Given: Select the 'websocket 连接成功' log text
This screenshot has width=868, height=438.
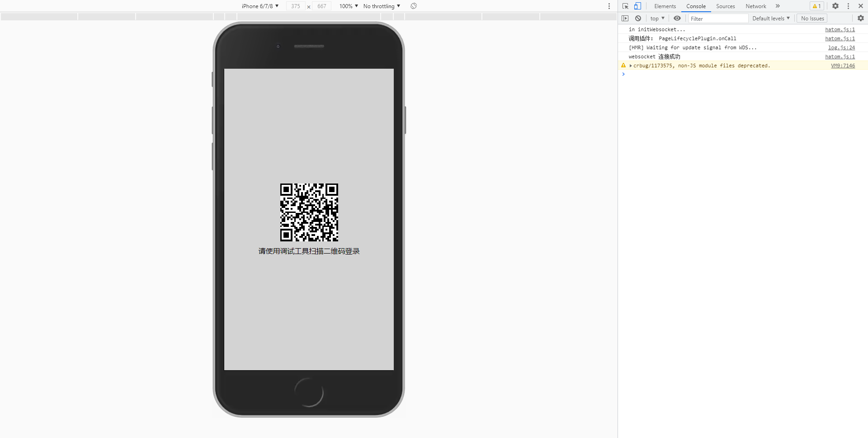Looking at the screenshot, I should coord(654,57).
